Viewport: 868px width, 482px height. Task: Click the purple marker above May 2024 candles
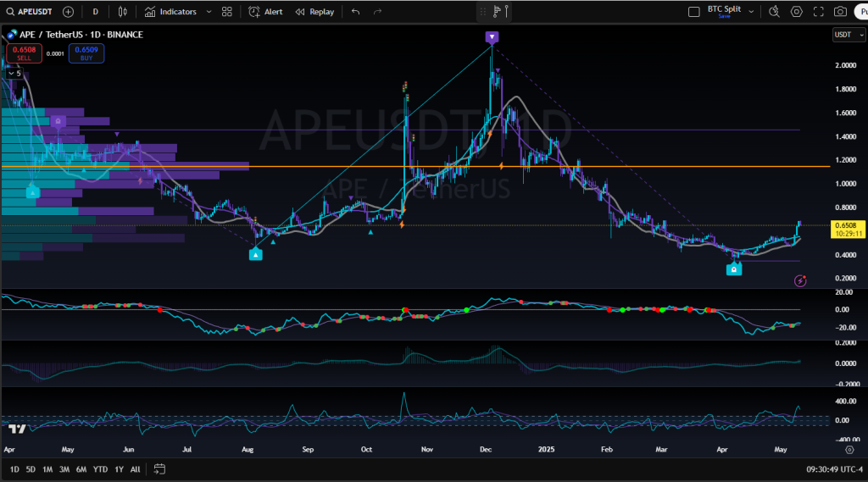point(58,121)
